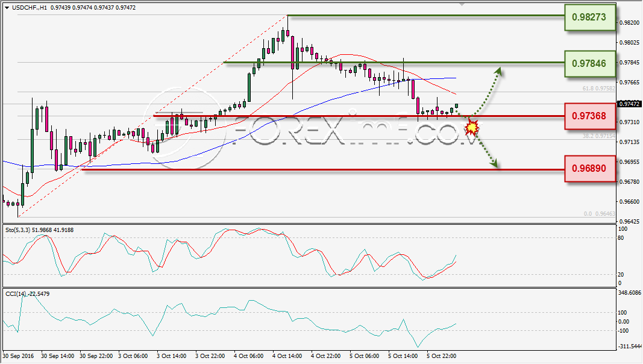Screen dimensions: 643x364
Task: Click the Fibonacci label 0.0 0.96463
Action: pos(600,213)
